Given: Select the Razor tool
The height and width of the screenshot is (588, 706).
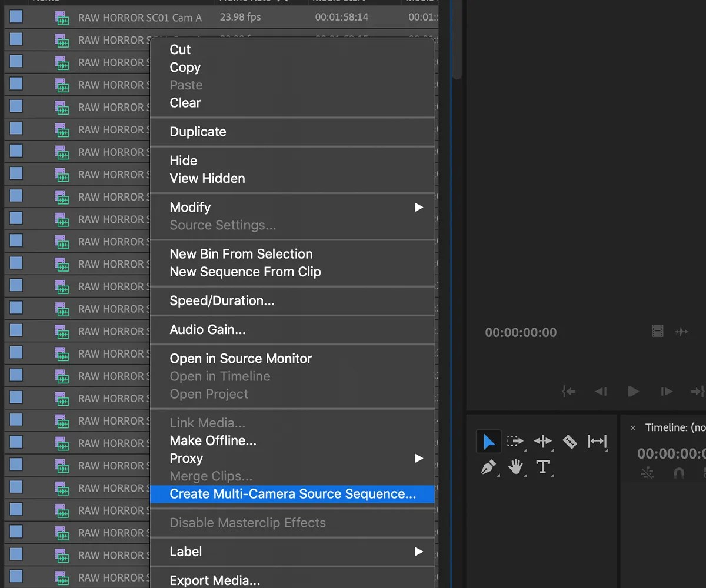Looking at the screenshot, I should [x=570, y=442].
